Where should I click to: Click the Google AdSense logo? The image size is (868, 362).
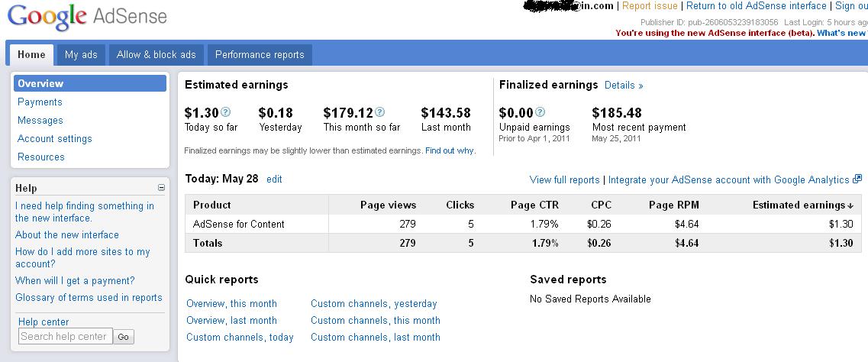click(x=87, y=17)
